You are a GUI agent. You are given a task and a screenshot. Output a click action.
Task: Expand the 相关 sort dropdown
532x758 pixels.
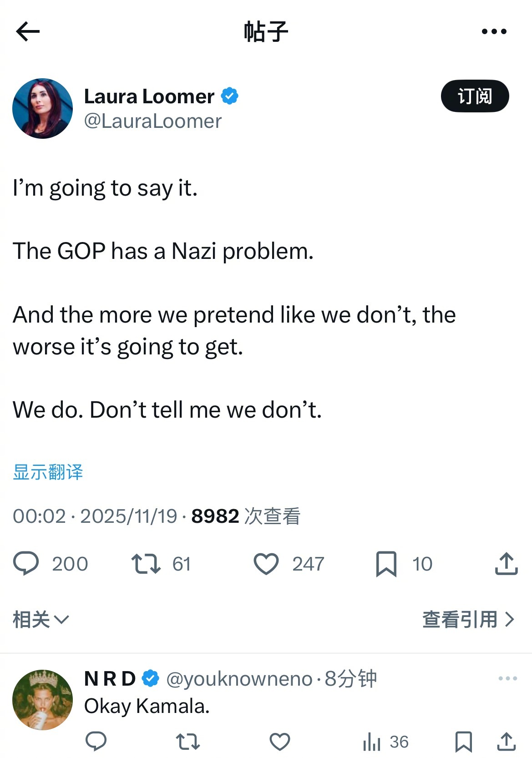[41, 619]
